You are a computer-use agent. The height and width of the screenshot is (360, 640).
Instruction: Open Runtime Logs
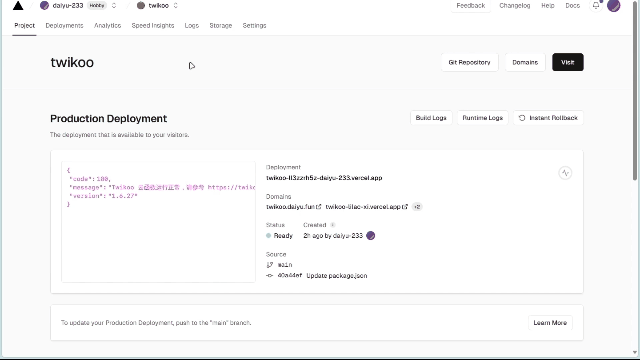point(482,118)
